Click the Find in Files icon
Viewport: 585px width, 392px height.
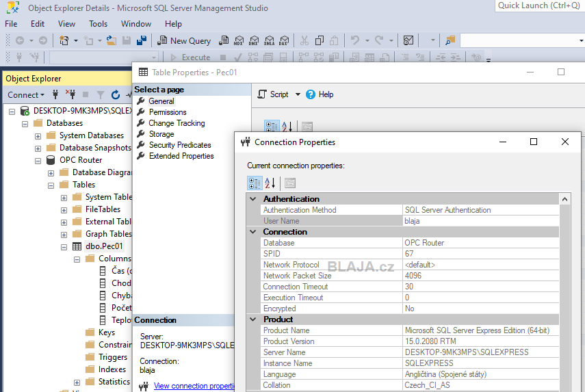[450, 40]
